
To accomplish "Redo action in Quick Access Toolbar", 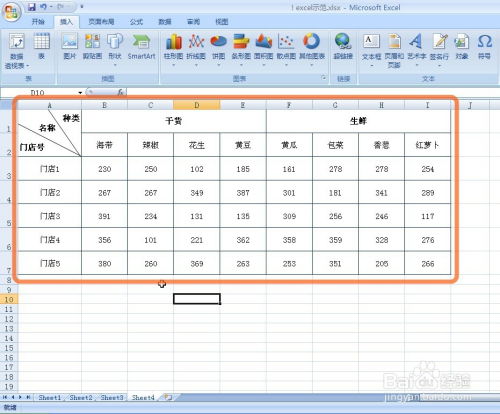I will [x=61, y=7].
